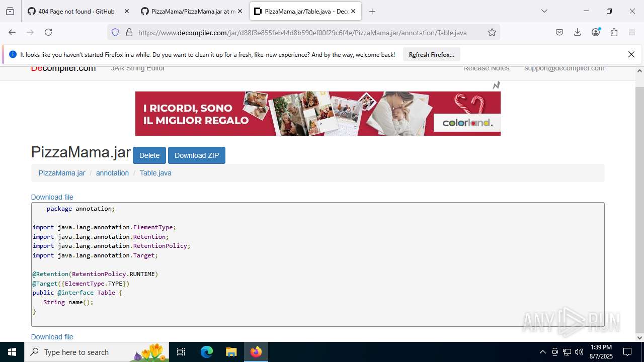Open the annotation breadcrumb folder
644x362 pixels.
pyautogui.click(x=112, y=173)
